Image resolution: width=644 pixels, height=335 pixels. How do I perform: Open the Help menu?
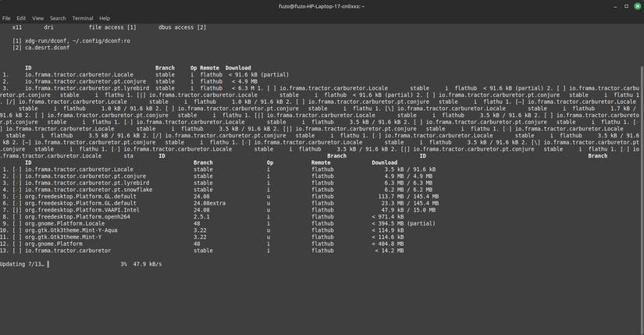tap(105, 18)
